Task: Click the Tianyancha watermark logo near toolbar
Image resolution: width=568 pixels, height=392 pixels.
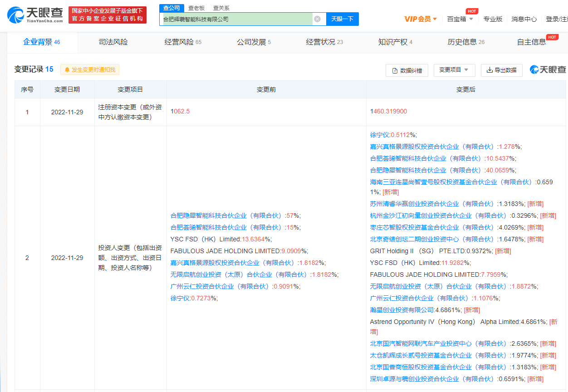Action: coord(547,69)
